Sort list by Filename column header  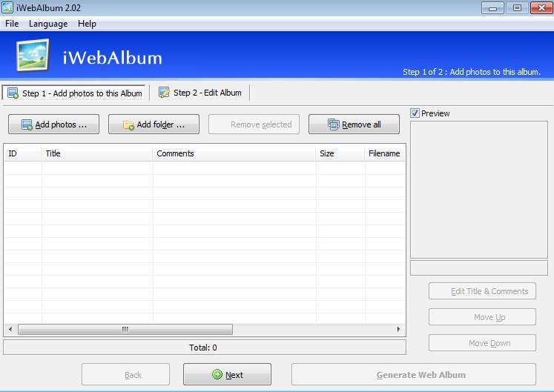click(x=385, y=153)
